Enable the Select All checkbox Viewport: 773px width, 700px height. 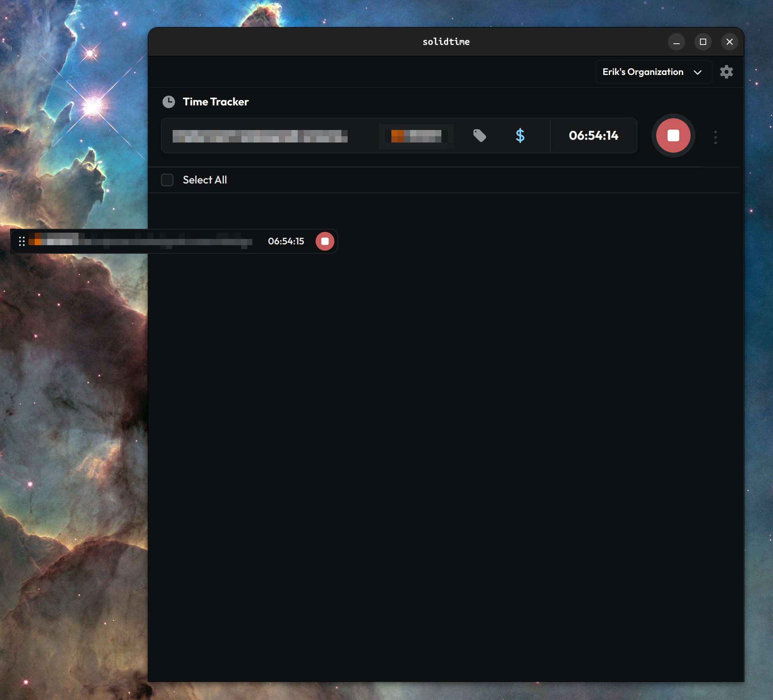pos(167,180)
